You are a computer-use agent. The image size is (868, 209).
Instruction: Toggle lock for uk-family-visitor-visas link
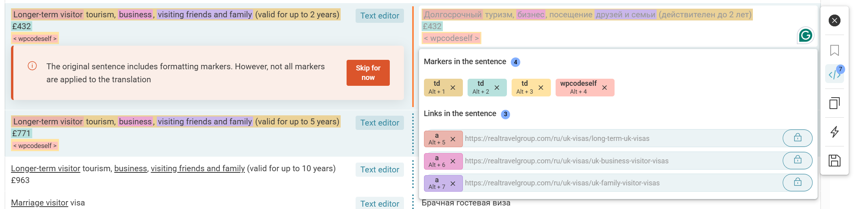pos(797,182)
